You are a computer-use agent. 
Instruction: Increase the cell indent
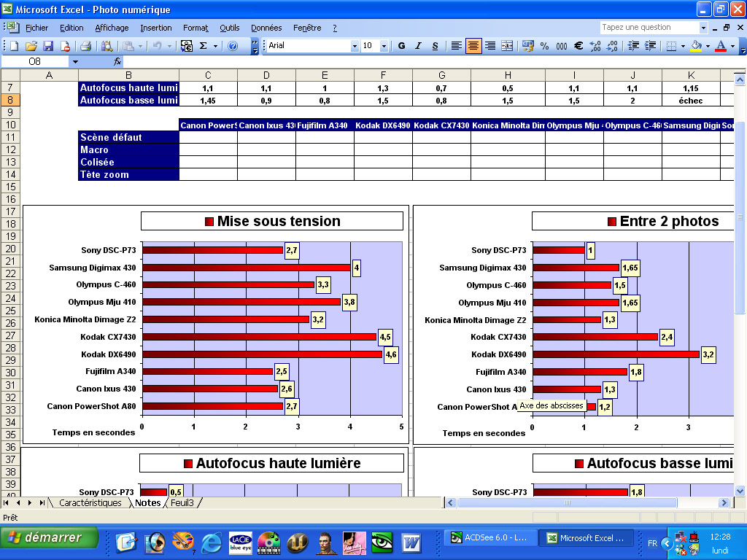650,46
